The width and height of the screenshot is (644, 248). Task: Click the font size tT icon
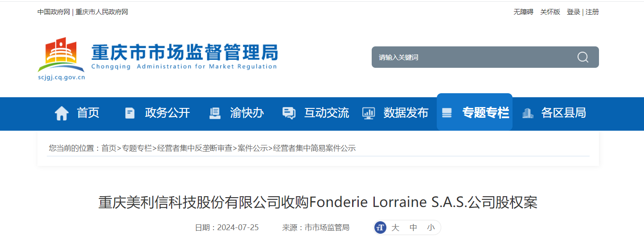[x=380, y=227]
